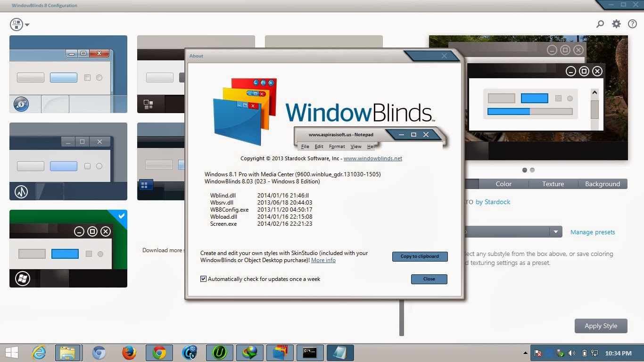Screen dimensions: 644x362
Task: Expand the style menu dropdown arrow
Action: coord(27,25)
